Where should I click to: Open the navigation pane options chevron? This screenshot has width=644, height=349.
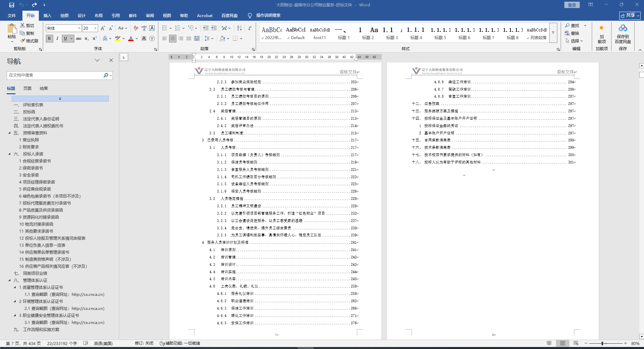click(97, 60)
